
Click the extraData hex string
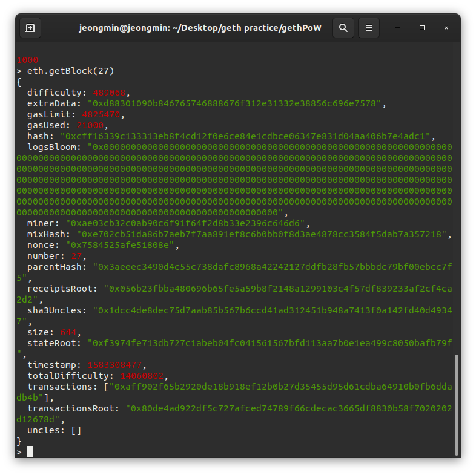234,103
